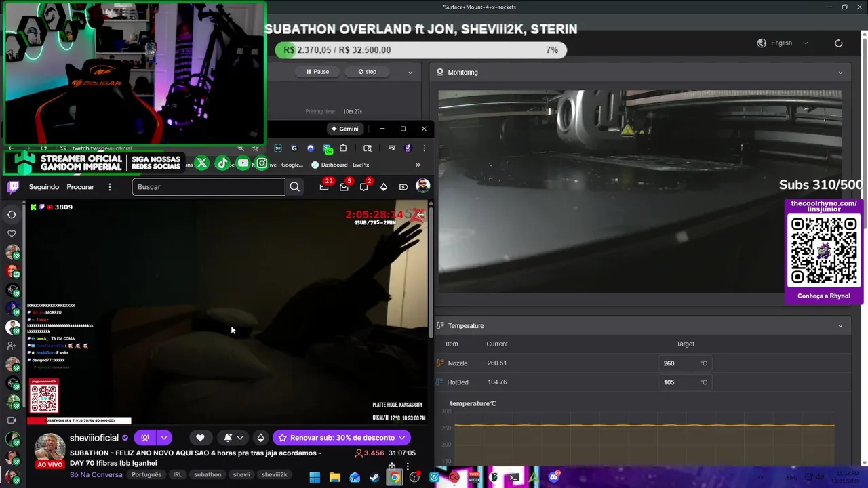Click the Instagram icon on overlay

(262, 163)
